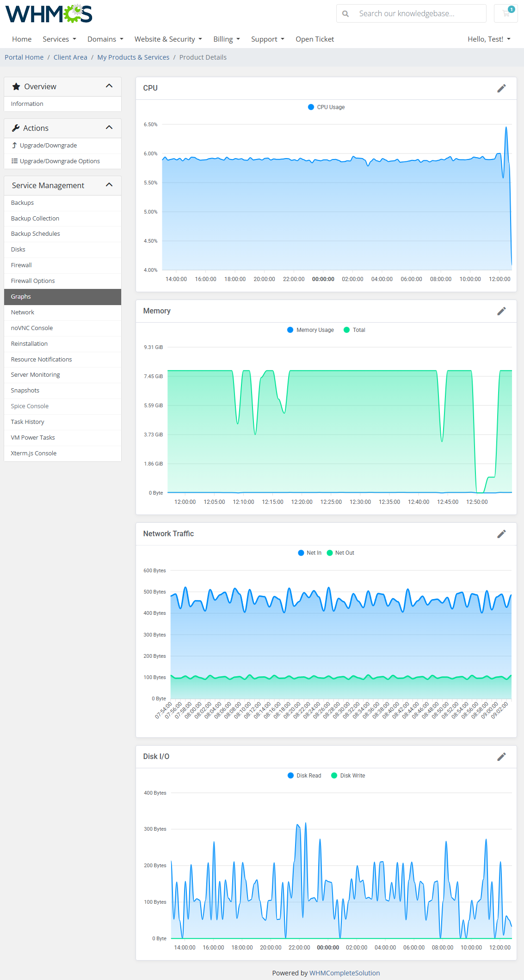Screen dimensions: 524x980
Task: Click the Upgrade/Downgrade arrow icon
Action: coord(14,145)
